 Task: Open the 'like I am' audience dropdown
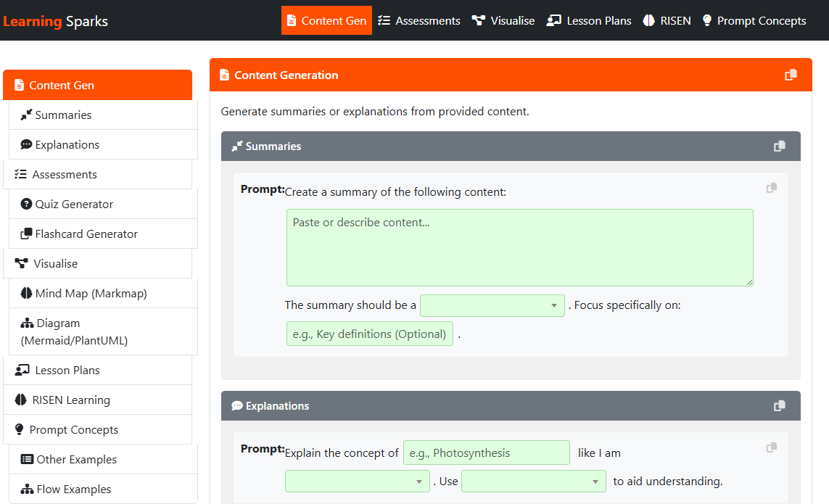click(358, 482)
